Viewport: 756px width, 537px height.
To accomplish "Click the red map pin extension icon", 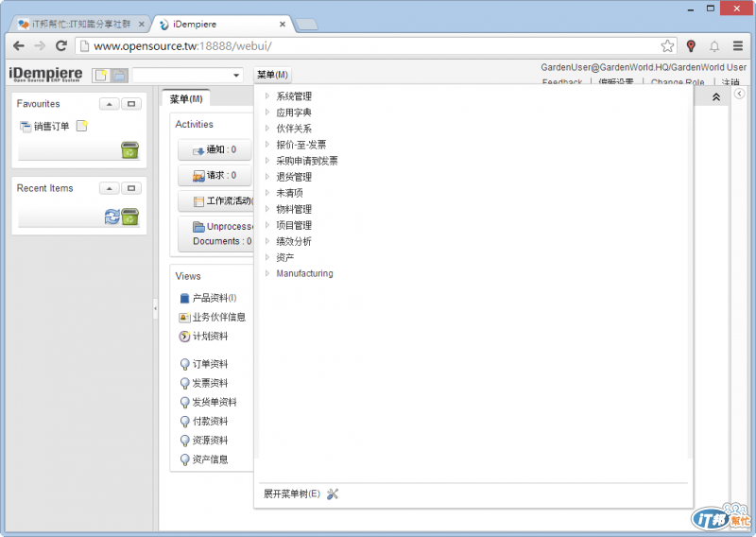I will (x=691, y=45).
